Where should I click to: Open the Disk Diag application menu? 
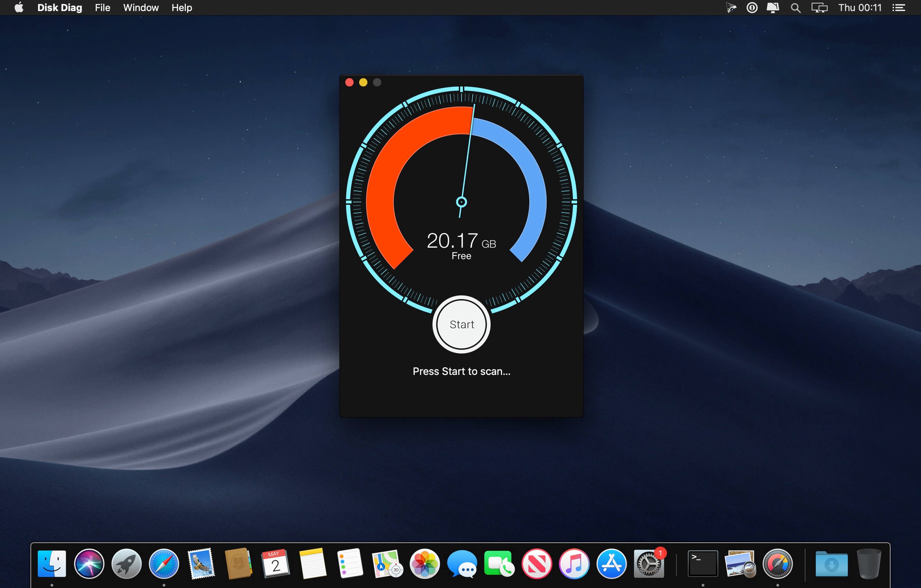60,8
